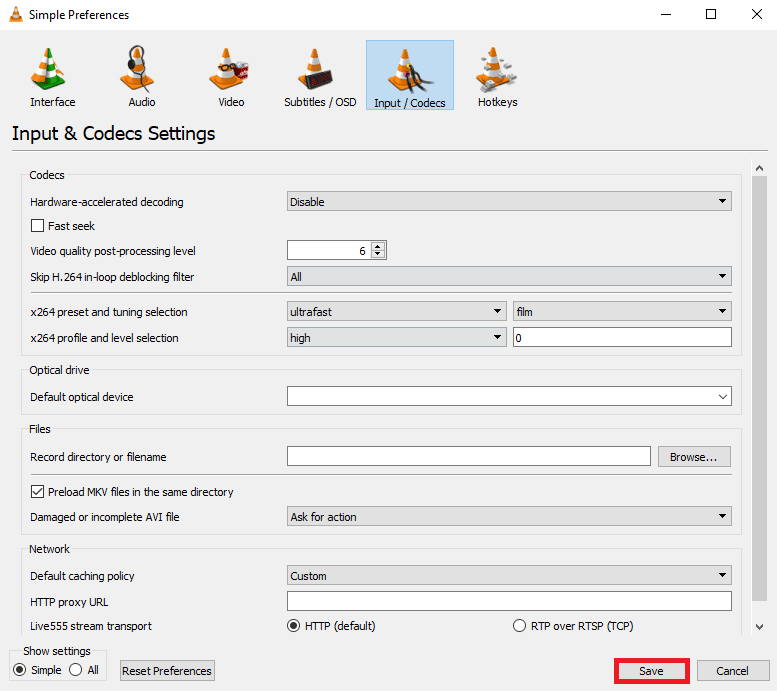This screenshot has width=777, height=691.
Task: Increase post-processing level with up arrow
Action: tap(378, 246)
